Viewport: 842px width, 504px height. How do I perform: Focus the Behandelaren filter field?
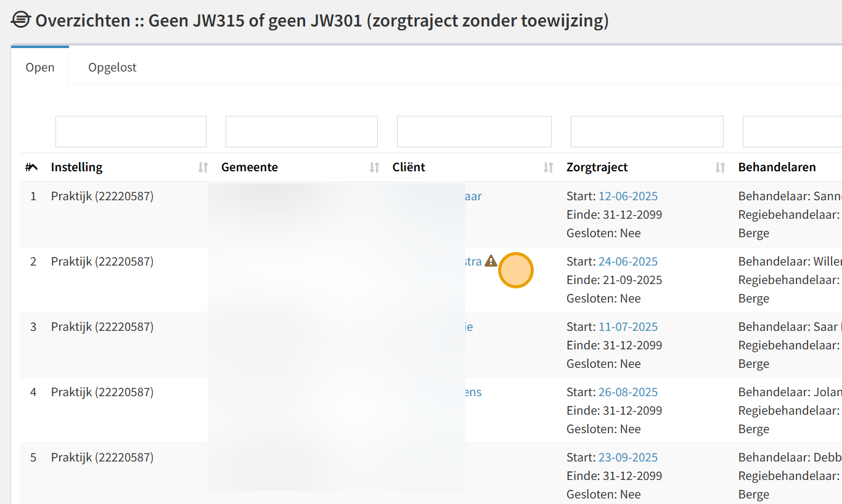point(792,131)
